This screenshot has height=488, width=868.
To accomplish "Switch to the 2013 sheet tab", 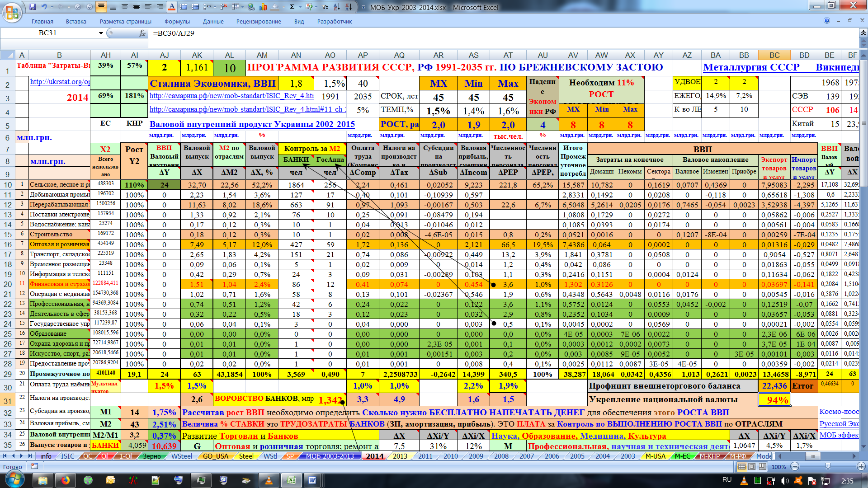I will pyautogui.click(x=400, y=456).
